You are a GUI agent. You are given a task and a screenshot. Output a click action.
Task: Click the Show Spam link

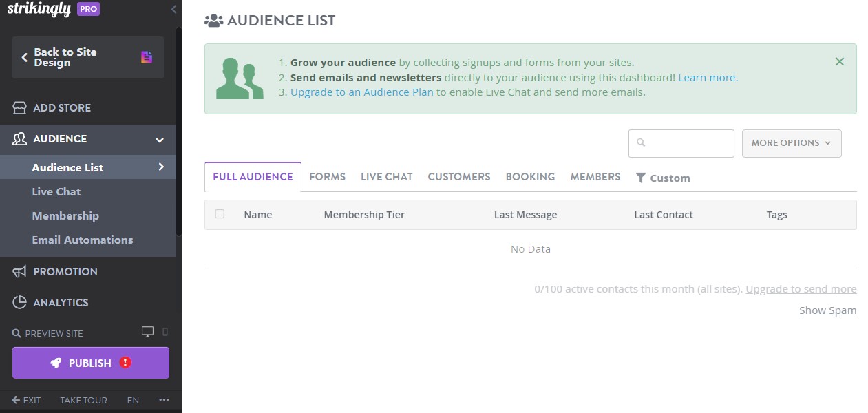click(827, 310)
